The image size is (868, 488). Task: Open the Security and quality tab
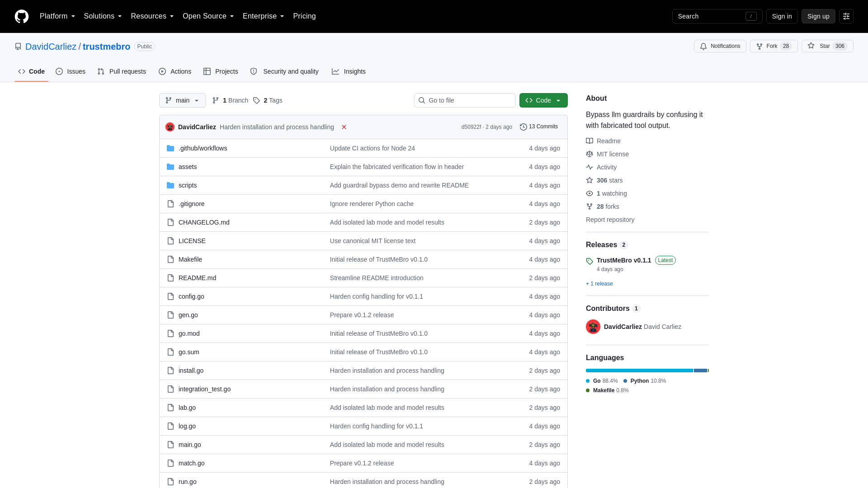point(284,71)
